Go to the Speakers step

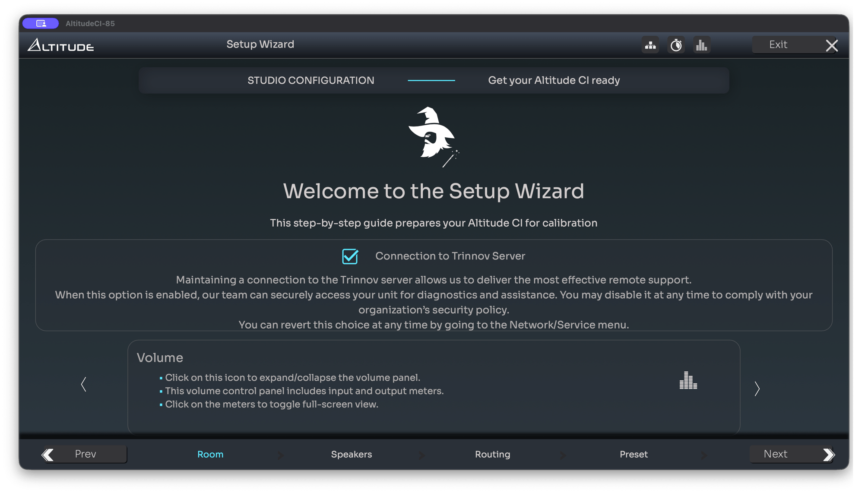tap(352, 454)
